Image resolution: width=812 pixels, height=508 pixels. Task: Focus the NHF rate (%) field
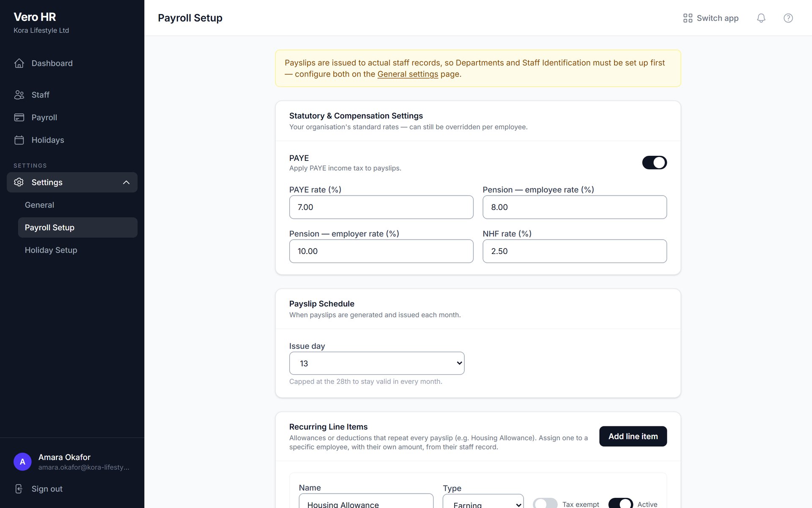tap(574, 251)
